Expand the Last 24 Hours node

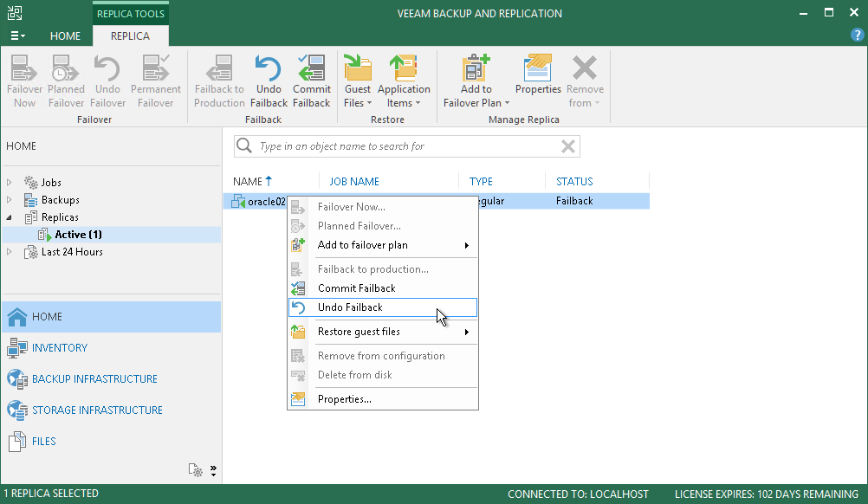tap(9, 252)
